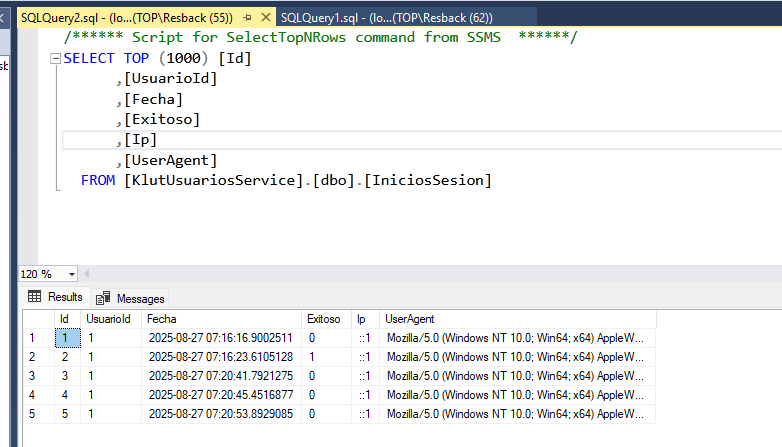
Task: Select the Id column header
Action: click(67, 319)
